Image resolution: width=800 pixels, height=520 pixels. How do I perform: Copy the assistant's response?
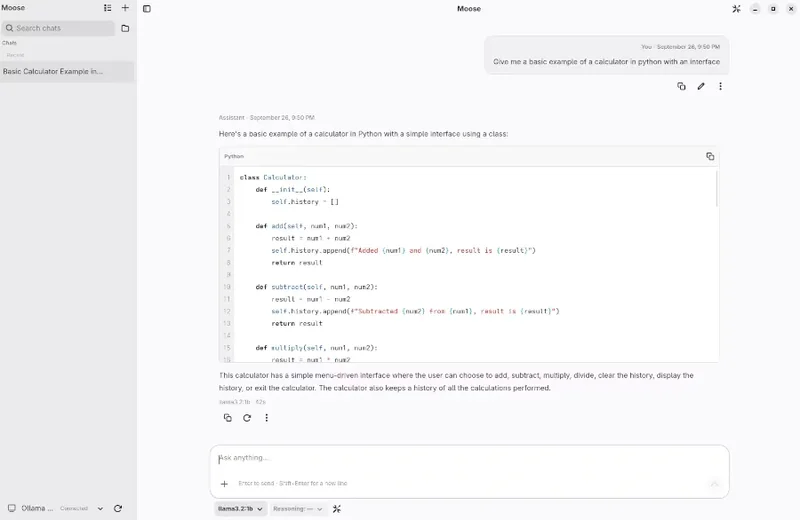228,418
